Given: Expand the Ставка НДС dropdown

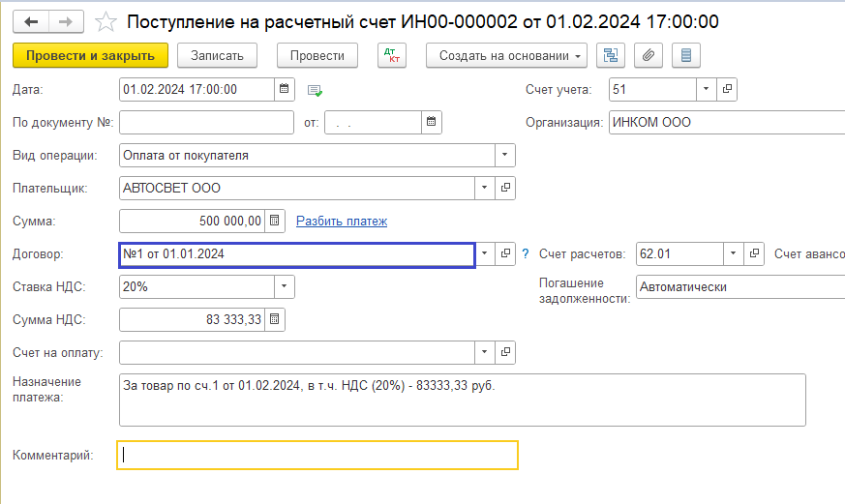Looking at the screenshot, I should pyautogui.click(x=285, y=286).
